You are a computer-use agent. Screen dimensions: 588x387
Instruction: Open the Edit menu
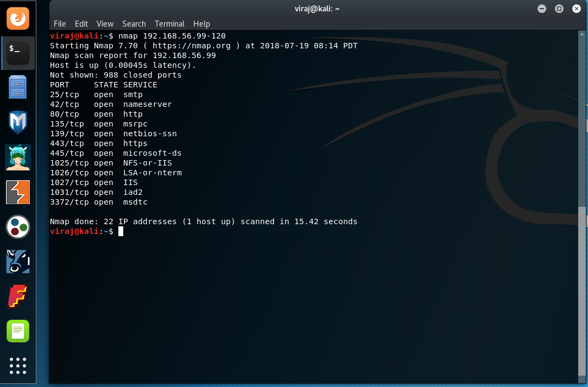pos(81,24)
